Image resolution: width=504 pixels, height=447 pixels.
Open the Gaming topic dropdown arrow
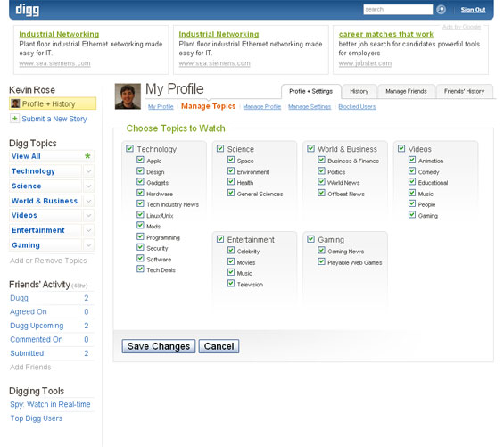point(88,245)
